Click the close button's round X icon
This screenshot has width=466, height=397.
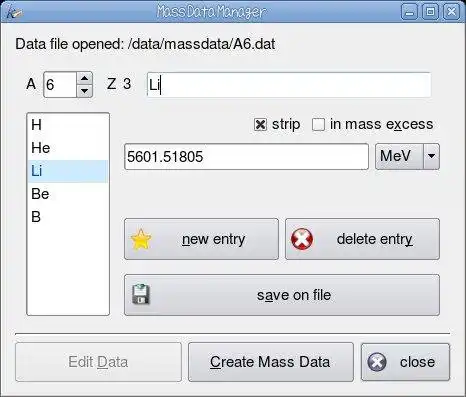pyautogui.click(x=377, y=362)
